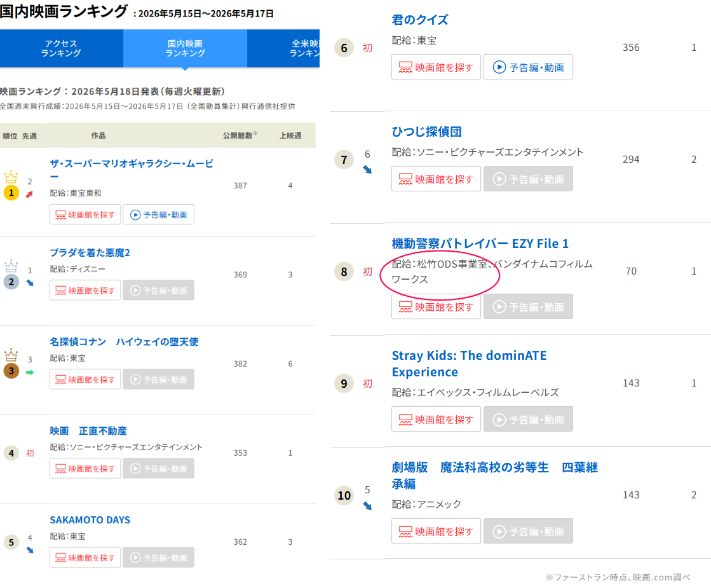Click the 公開館数 column header
The width and height of the screenshot is (711, 588).
click(240, 135)
